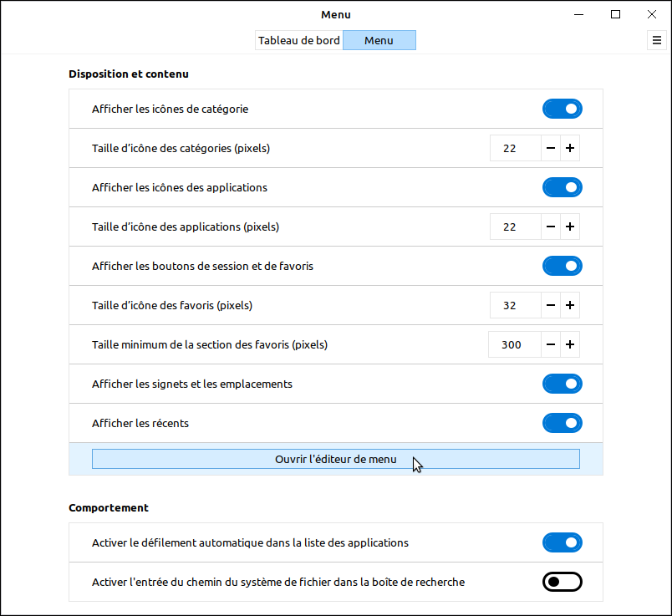Switch to the 'Tableau de bord' tab
Viewport: 672px width, 616px height.
pyautogui.click(x=298, y=40)
